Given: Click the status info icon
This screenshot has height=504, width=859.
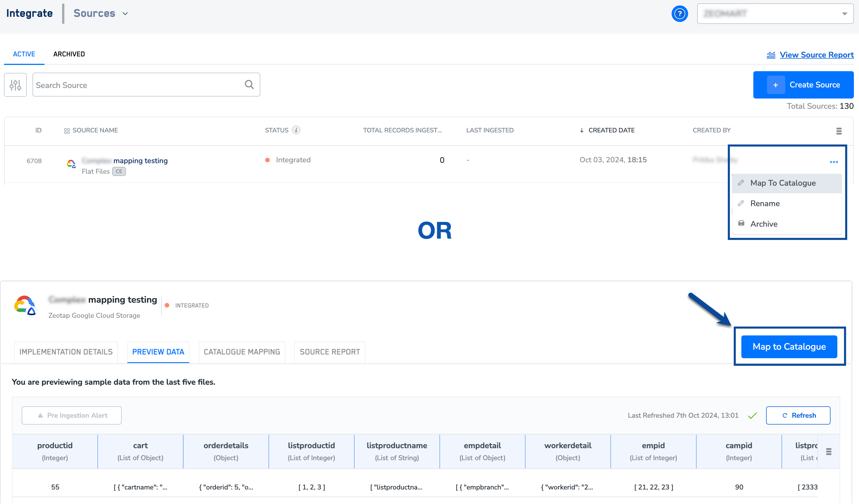Looking at the screenshot, I should click(x=296, y=130).
